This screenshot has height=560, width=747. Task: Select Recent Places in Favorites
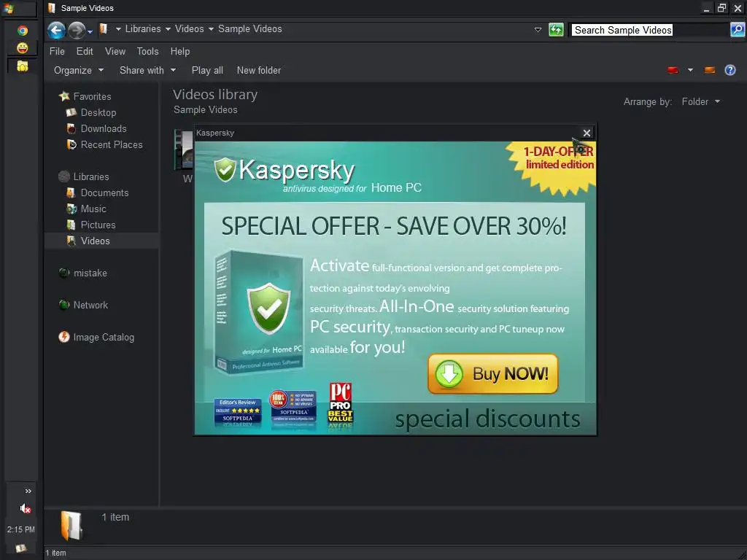point(112,145)
